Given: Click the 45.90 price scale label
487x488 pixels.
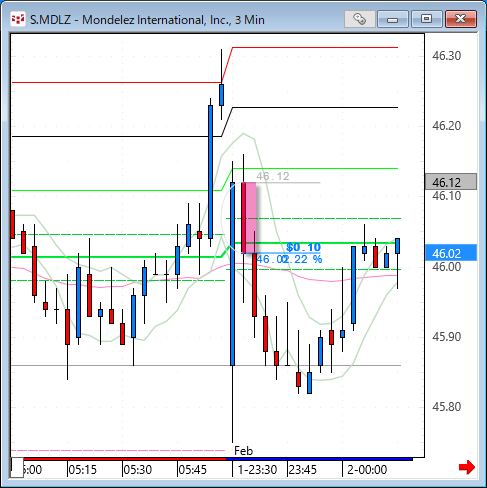Looking at the screenshot, I should point(446,337).
